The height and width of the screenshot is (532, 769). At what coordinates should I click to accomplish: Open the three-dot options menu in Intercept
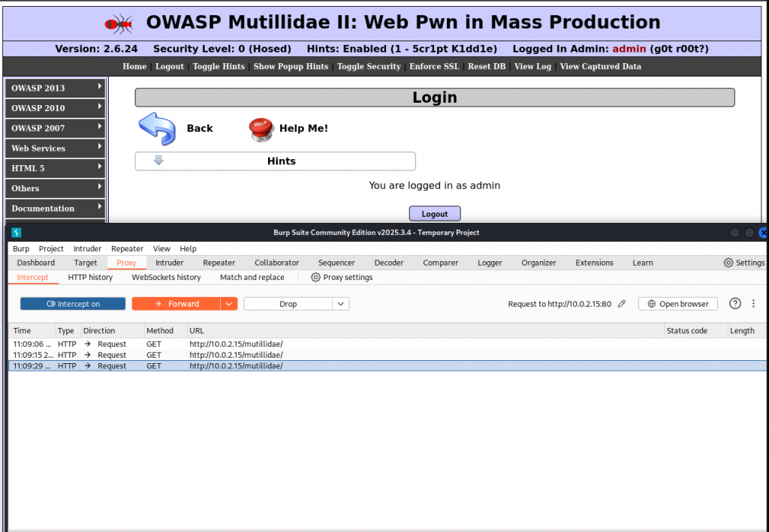(x=754, y=304)
